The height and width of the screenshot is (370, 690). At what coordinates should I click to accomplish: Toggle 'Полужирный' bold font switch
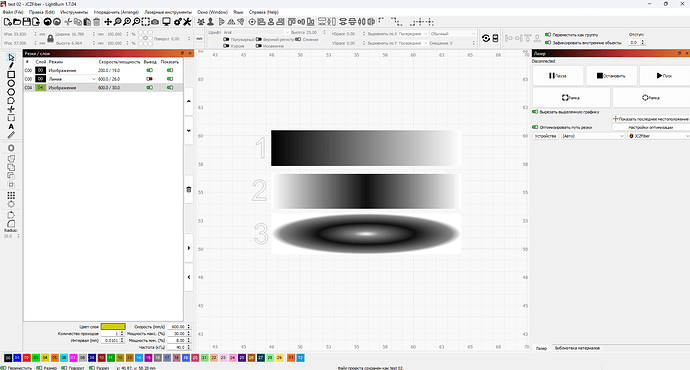[226, 39]
